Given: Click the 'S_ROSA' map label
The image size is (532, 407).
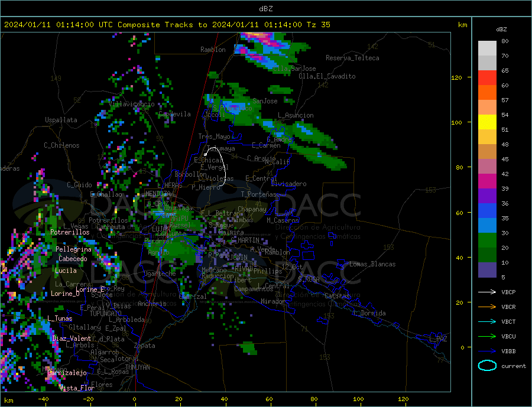Looking at the screenshot, I should pos(309,279).
